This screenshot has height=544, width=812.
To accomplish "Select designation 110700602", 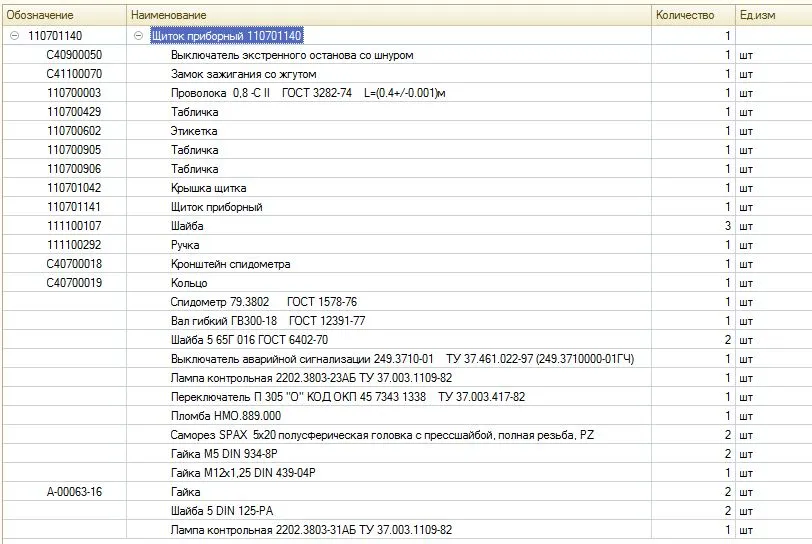I will [x=74, y=131].
